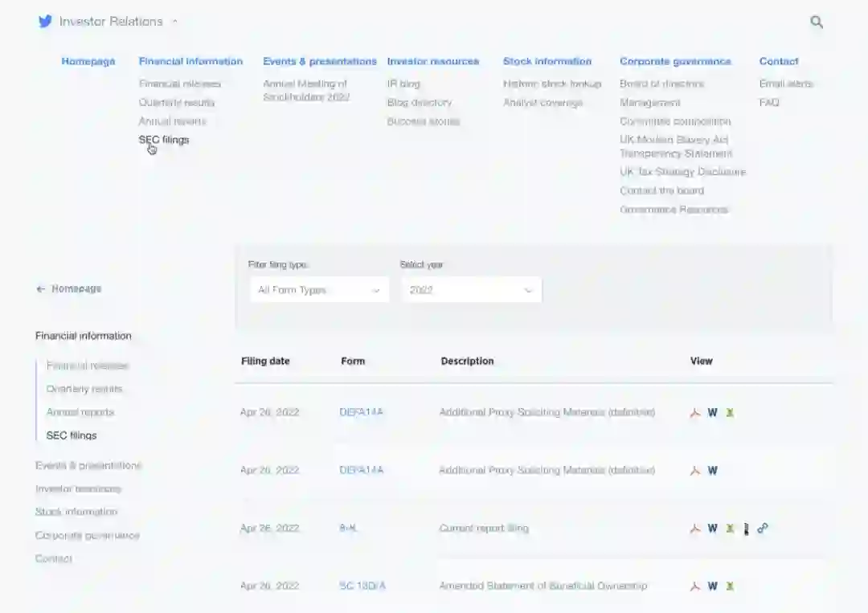This screenshot has height=613, width=868.
Task: Open the Word document for the DEFA14A row with no Excel icon
Action: [x=712, y=471]
